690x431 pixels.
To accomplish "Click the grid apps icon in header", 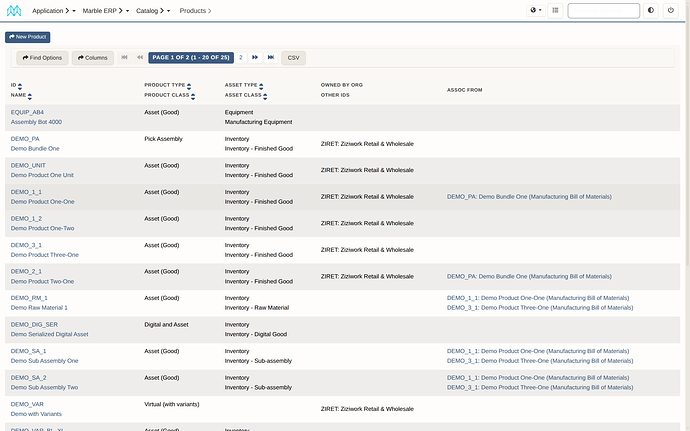I will (555, 10).
